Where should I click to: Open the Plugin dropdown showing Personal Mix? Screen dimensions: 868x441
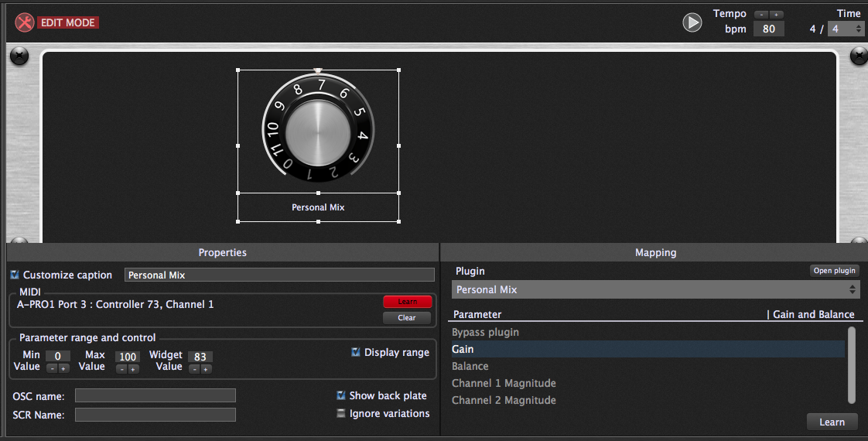(x=656, y=289)
